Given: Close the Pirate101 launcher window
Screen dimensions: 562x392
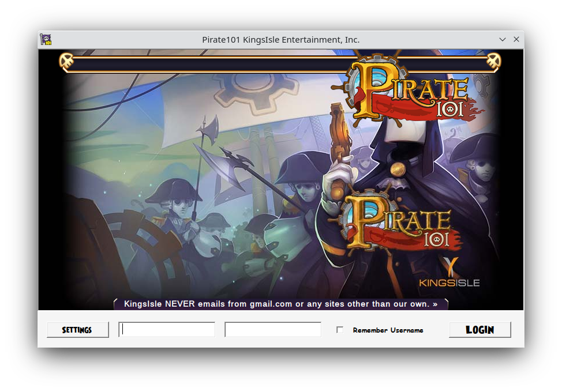Looking at the screenshot, I should (516, 39).
